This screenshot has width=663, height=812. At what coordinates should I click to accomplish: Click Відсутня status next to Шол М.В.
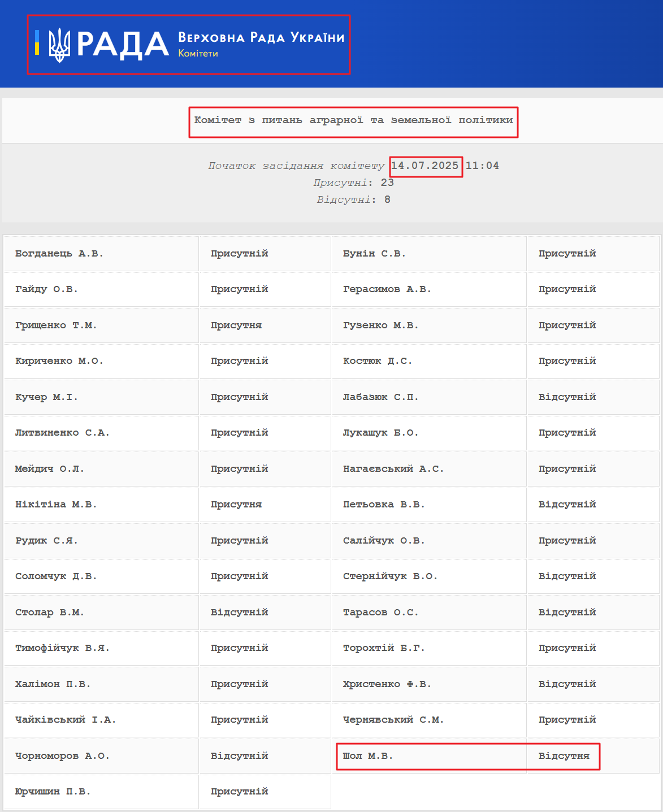564,755
